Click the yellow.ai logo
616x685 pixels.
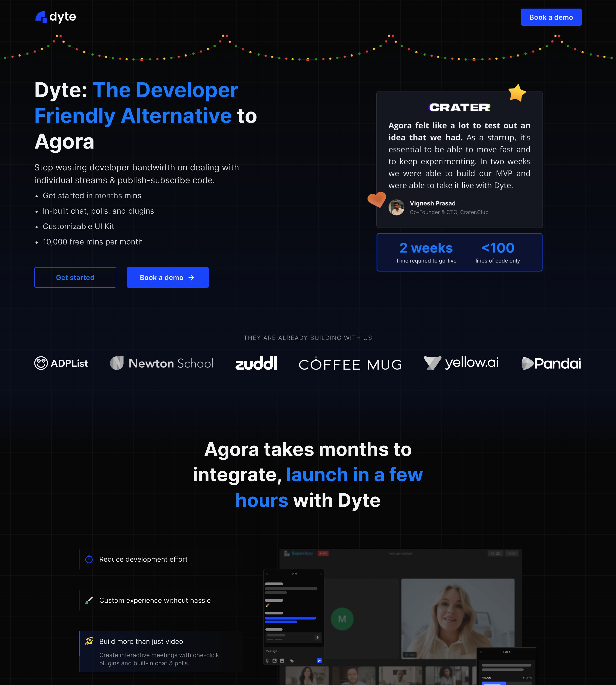point(461,363)
